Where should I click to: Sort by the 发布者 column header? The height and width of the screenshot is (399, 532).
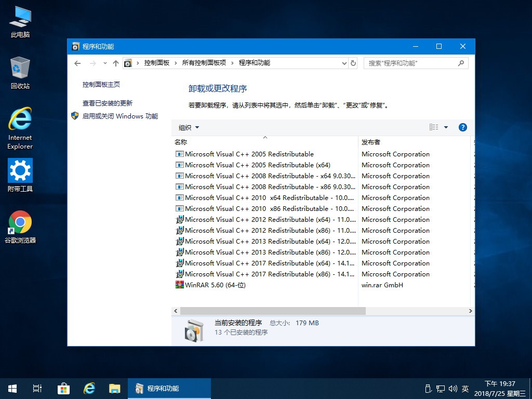[414, 142]
